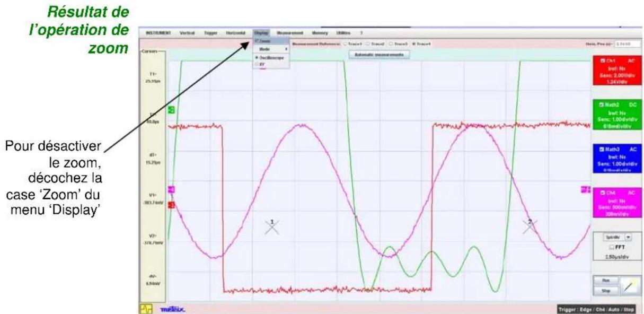Choose Trace2 as measurement reference

pos(376,43)
